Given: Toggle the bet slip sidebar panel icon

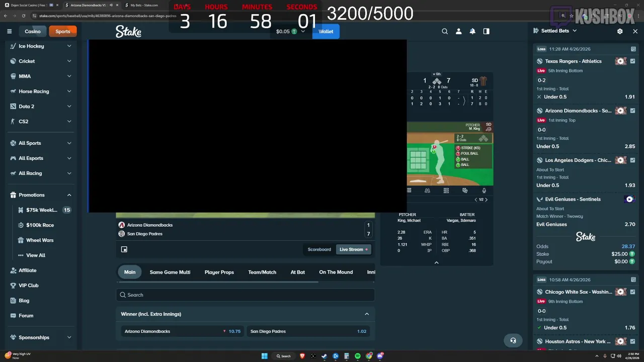Looking at the screenshot, I should pos(486,31).
